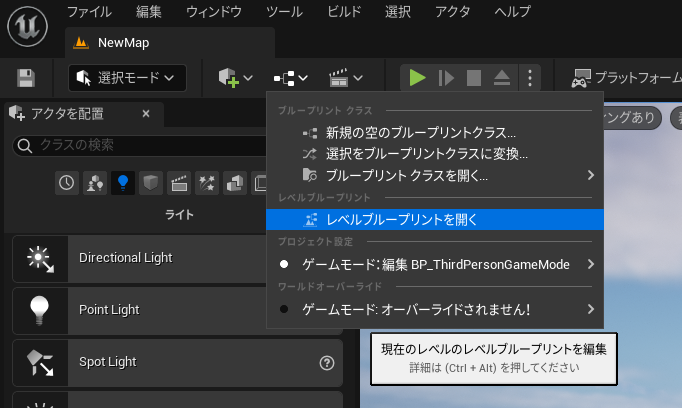Image resolution: width=682 pixels, height=408 pixels.
Task: Open the アクタ menu
Action: point(452,12)
